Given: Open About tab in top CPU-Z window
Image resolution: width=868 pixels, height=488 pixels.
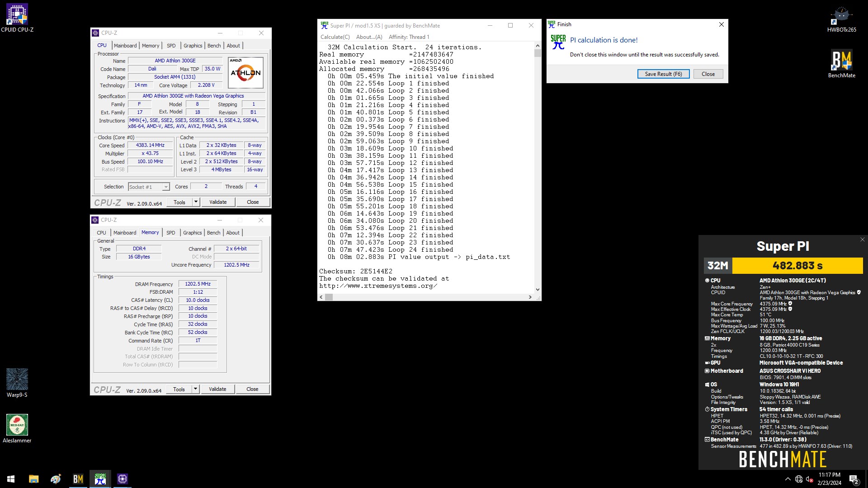Looking at the screenshot, I should tap(233, 46).
